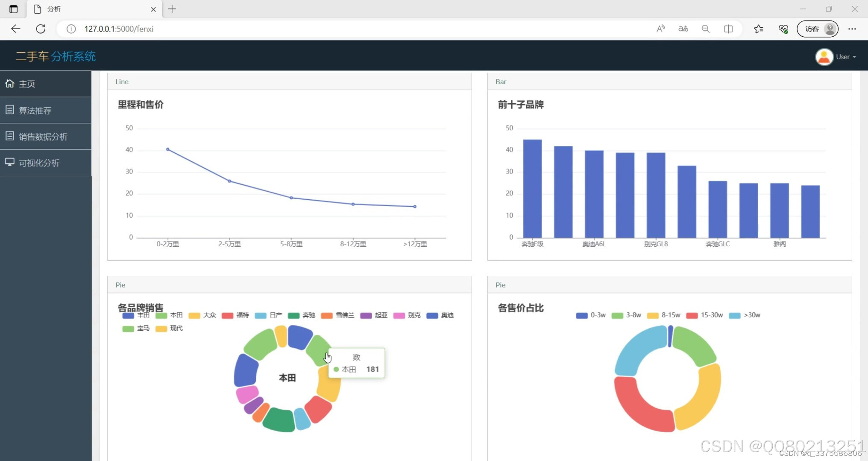Expand the User dropdown menu
Screen dimensions: 868x461
[x=845, y=56]
